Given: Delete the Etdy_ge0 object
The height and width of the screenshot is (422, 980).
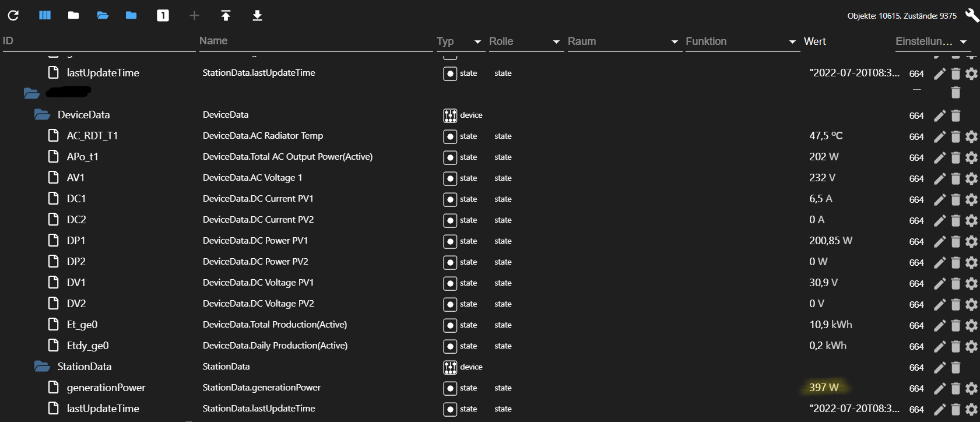Looking at the screenshot, I should [956, 346].
